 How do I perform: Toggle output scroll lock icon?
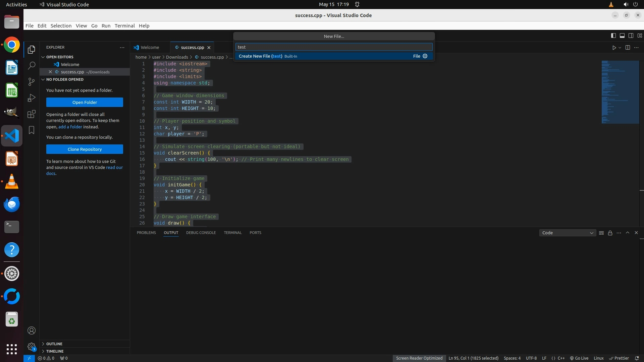pos(610,233)
